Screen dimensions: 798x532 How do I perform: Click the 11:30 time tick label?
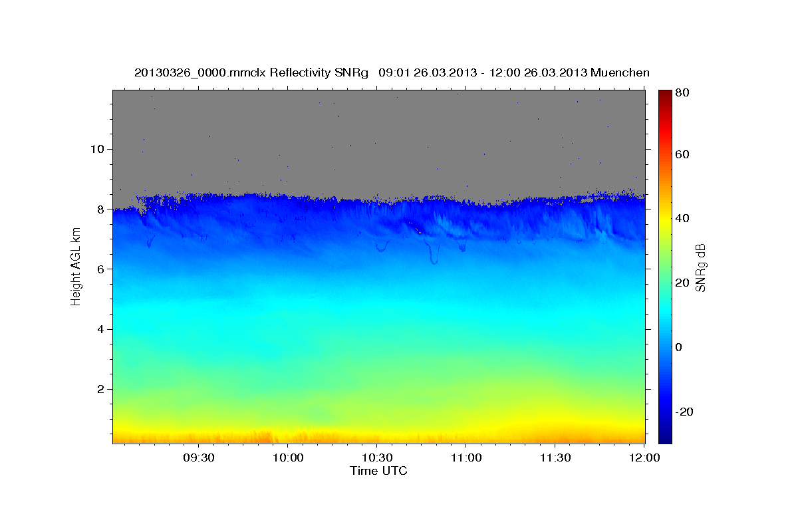pos(555,458)
